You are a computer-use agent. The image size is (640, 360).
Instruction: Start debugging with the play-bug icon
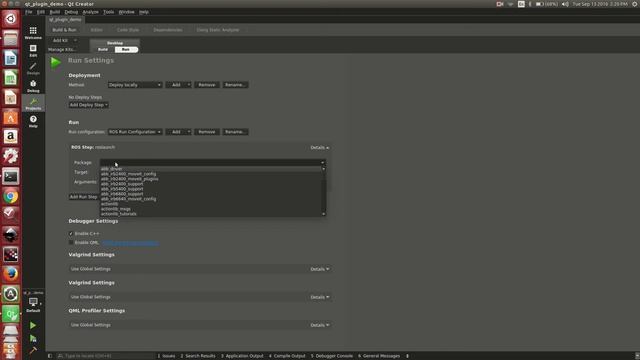coord(33,338)
